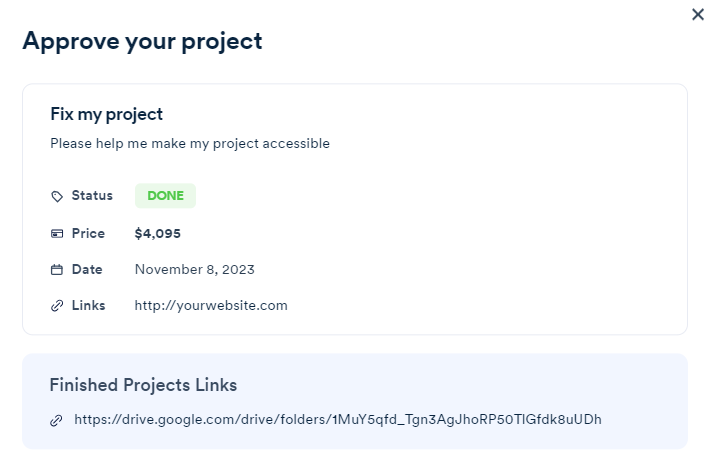This screenshot has height=474, width=712.
Task: Click the Finished Projects Links heading
Action: (x=143, y=385)
